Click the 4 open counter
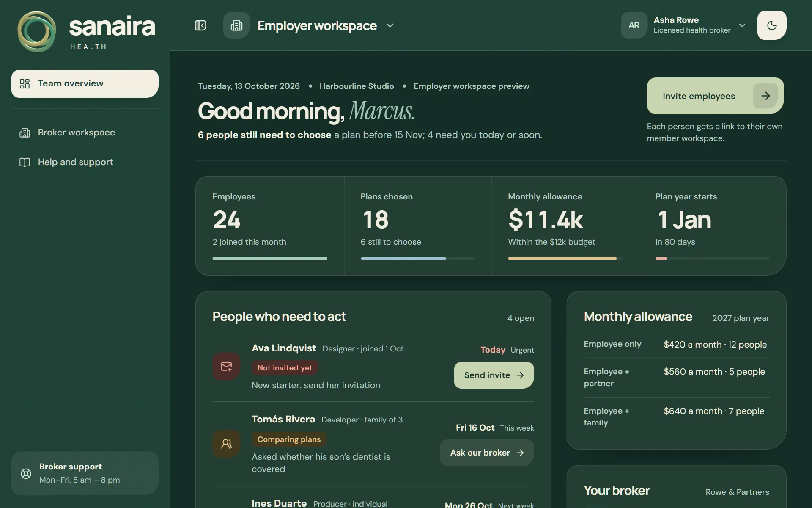This screenshot has height=508, width=812. [521, 318]
